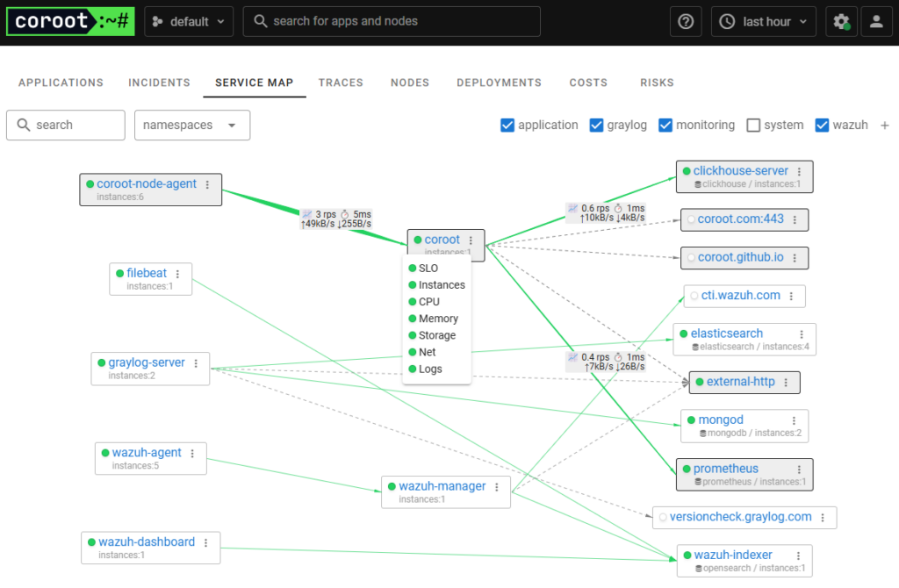
Task: Open the namespaces dropdown
Action: (x=192, y=125)
